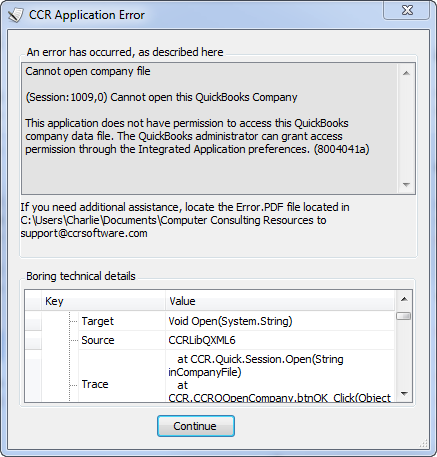Click the Key column header
This screenshot has height=457, width=437.
103,301
